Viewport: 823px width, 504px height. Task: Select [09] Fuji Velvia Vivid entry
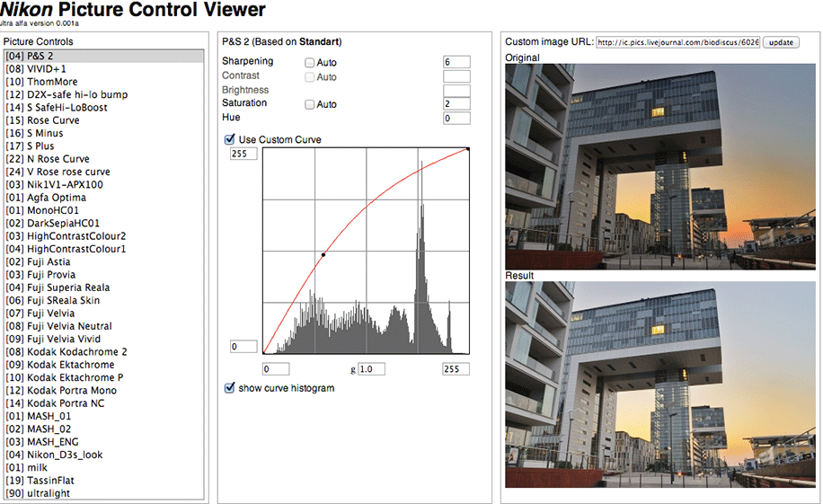[x=104, y=340]
